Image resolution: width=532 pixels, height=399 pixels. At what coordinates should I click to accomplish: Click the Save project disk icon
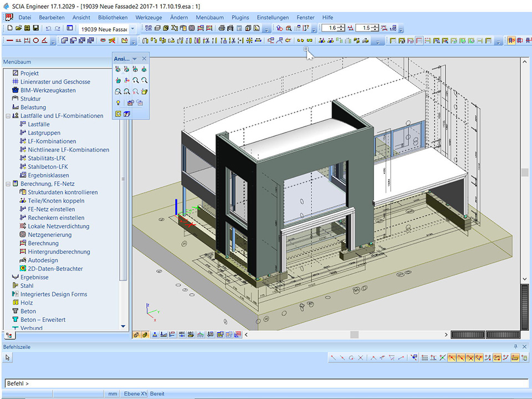35,28
